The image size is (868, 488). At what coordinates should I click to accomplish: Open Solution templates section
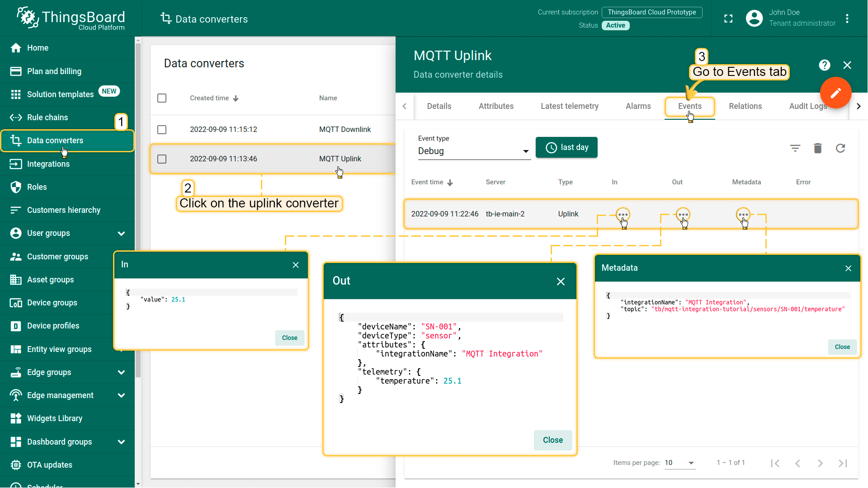[67, 94]
